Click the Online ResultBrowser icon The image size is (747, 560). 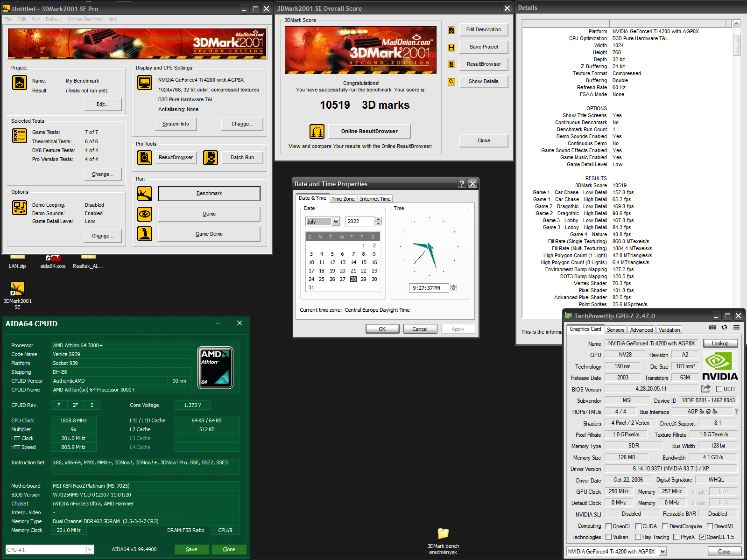317,132
